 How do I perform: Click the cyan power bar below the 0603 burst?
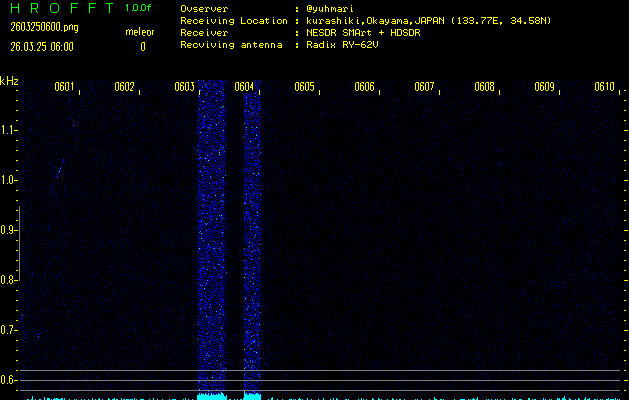212,396
